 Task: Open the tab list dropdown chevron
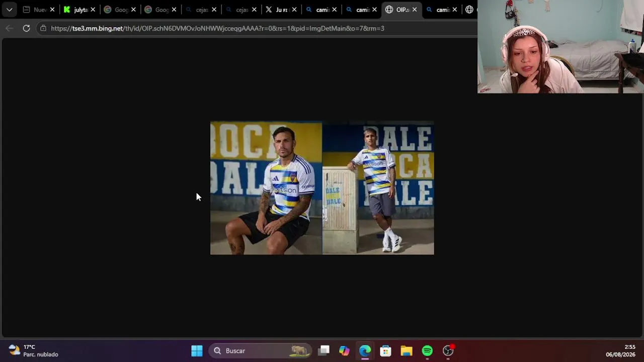9,10
